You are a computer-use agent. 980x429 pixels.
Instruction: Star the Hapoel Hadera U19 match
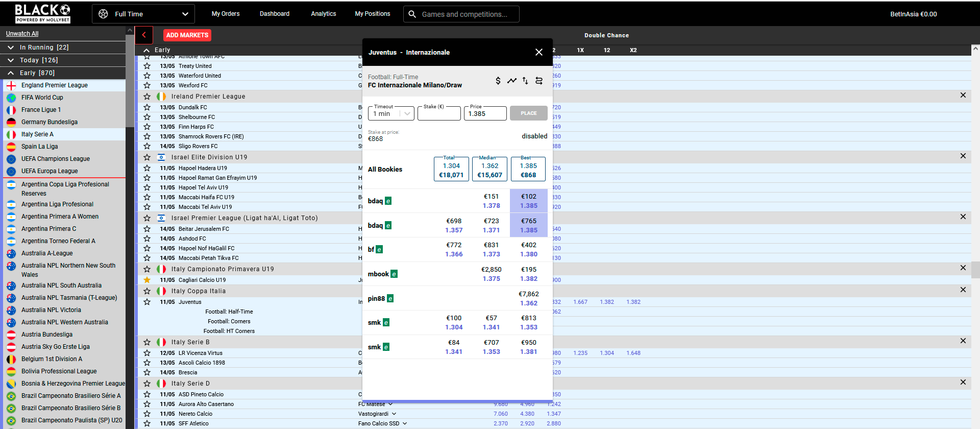(147, 168)
